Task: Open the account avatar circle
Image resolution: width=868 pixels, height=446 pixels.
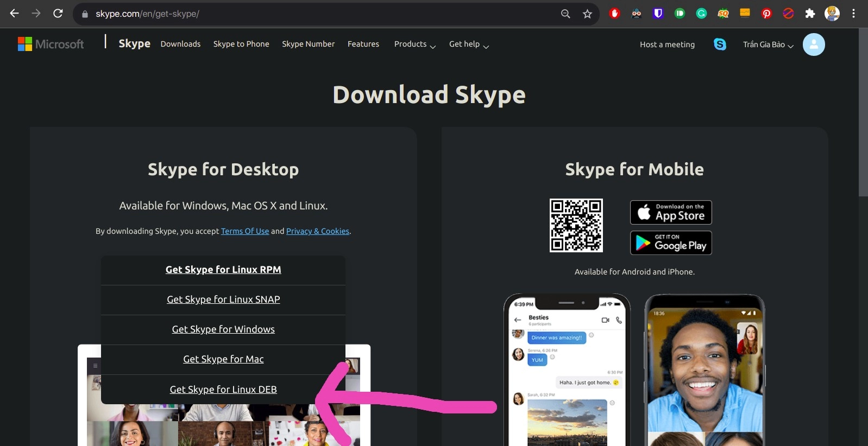Action: point(814,44)
